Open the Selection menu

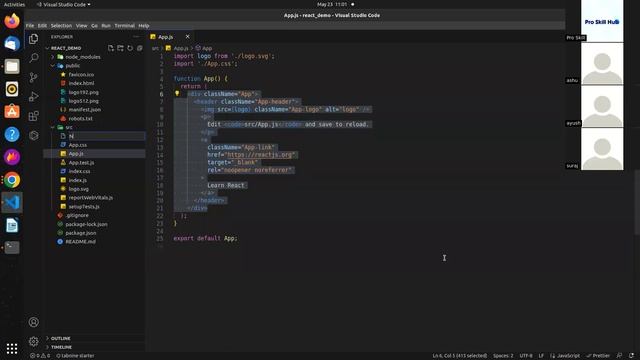tap(61, 25)
